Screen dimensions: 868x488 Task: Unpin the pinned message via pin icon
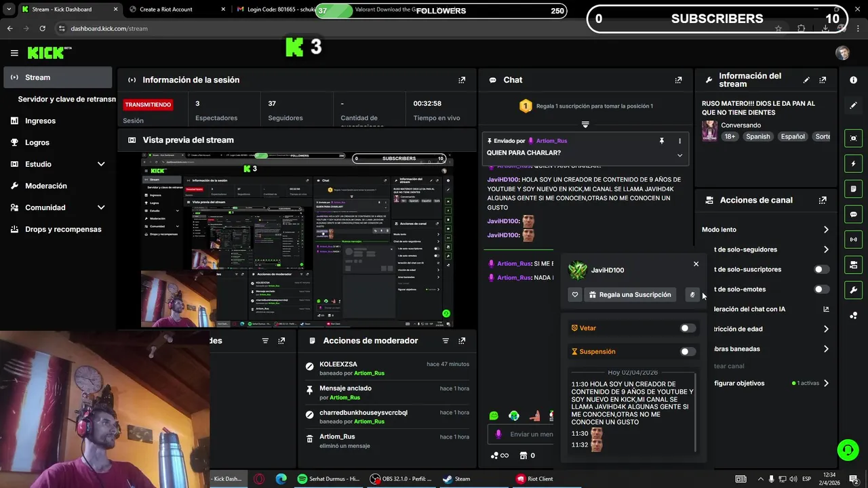tap(661, 141)
